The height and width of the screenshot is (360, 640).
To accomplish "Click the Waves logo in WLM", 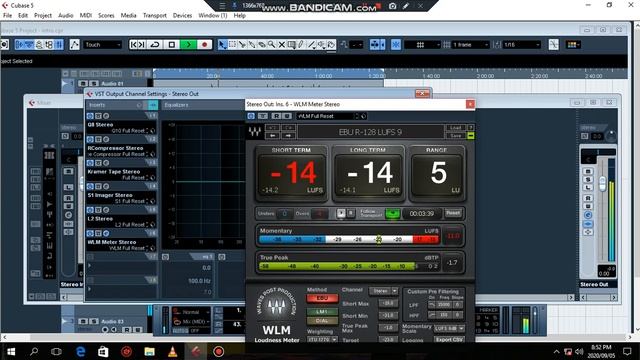I will tap(255, 131).
